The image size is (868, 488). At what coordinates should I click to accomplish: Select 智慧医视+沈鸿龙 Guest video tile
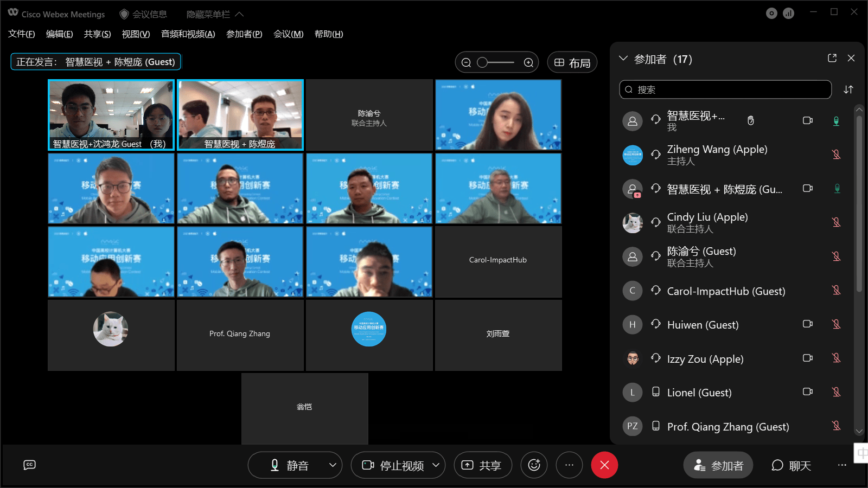(x=111, y=115)
